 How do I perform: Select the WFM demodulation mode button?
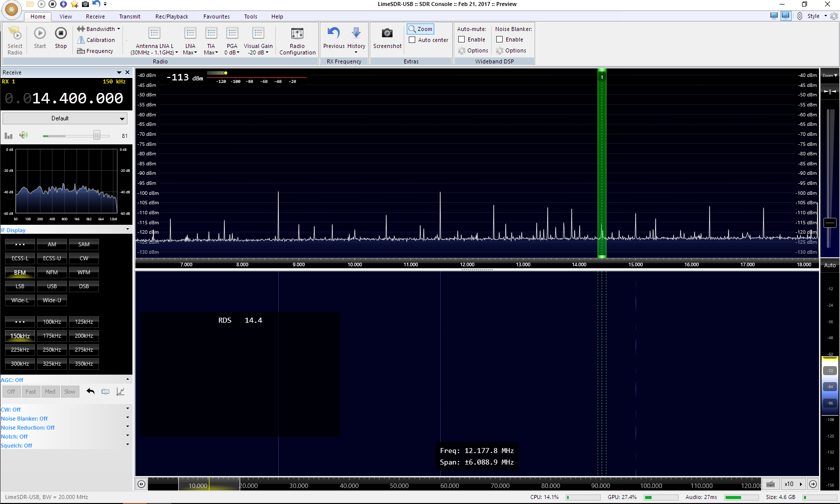[84, 272]
